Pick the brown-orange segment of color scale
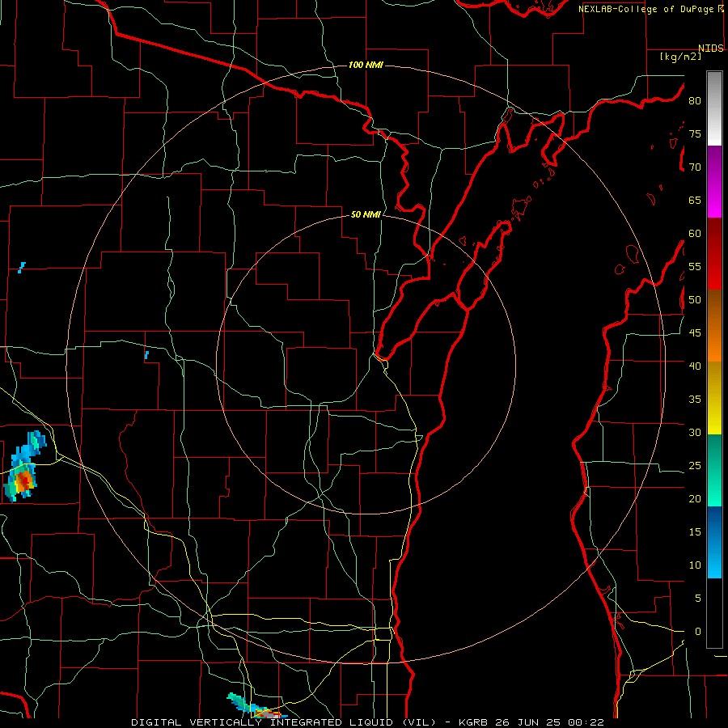This screenshot has height=728, width=728. 714,326
